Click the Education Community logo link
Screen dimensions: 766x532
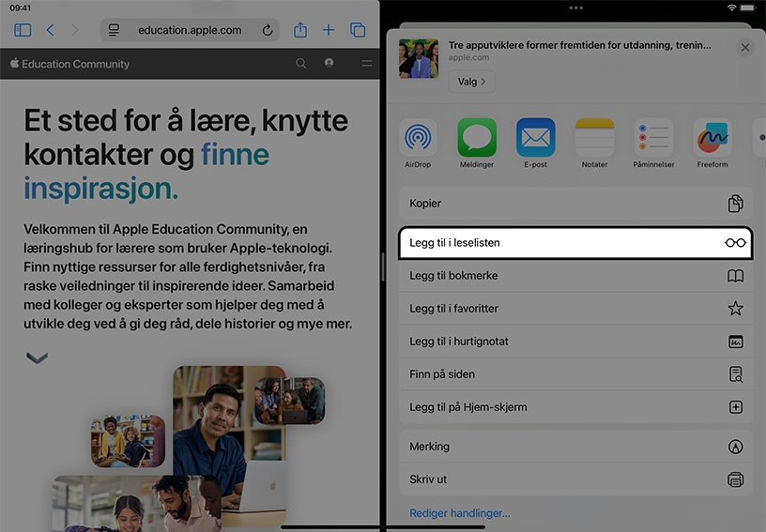pos(69,64)
